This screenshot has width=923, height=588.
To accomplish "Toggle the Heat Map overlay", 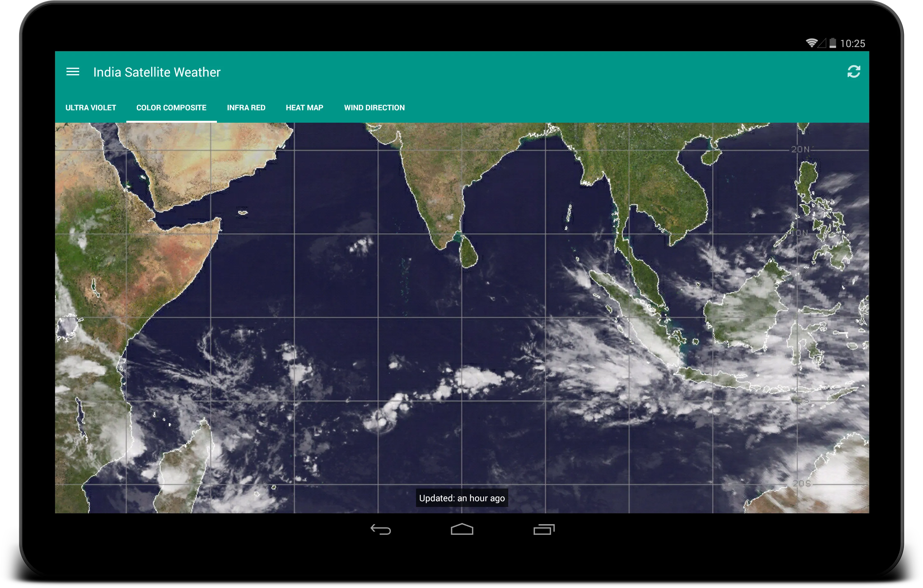I will pos(304,107).
